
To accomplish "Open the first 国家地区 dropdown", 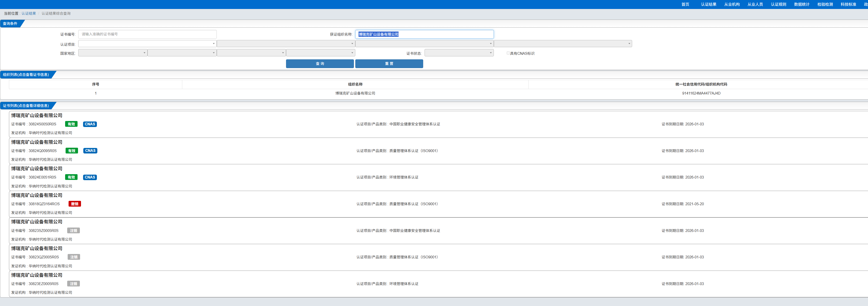I will [x=113, y=53].
